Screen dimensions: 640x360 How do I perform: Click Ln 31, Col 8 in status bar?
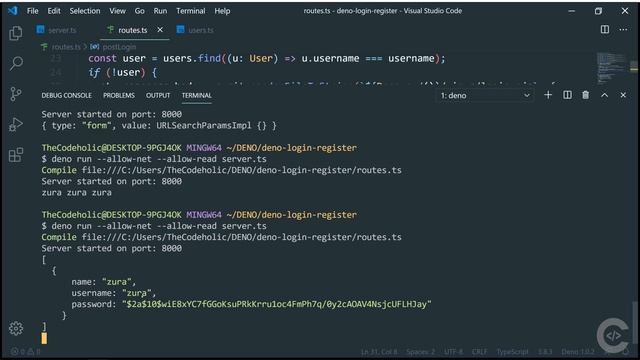click(379, 351)
